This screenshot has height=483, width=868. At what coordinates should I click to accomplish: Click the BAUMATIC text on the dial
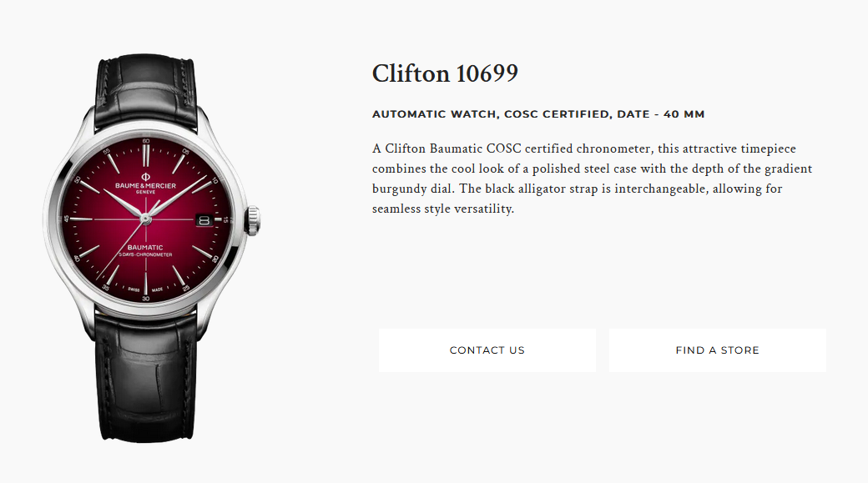pyautogui.click(x=145, y=247)
